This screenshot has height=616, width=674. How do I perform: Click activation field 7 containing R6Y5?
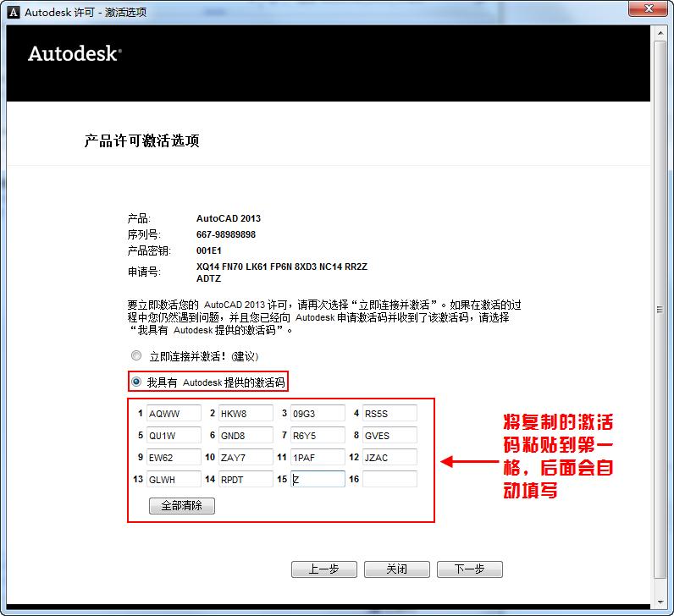point(318,435)
